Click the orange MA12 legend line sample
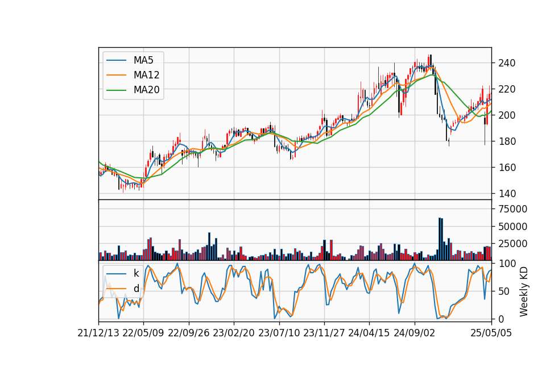Screen dimensions: 546x392 tap(116, 75)
